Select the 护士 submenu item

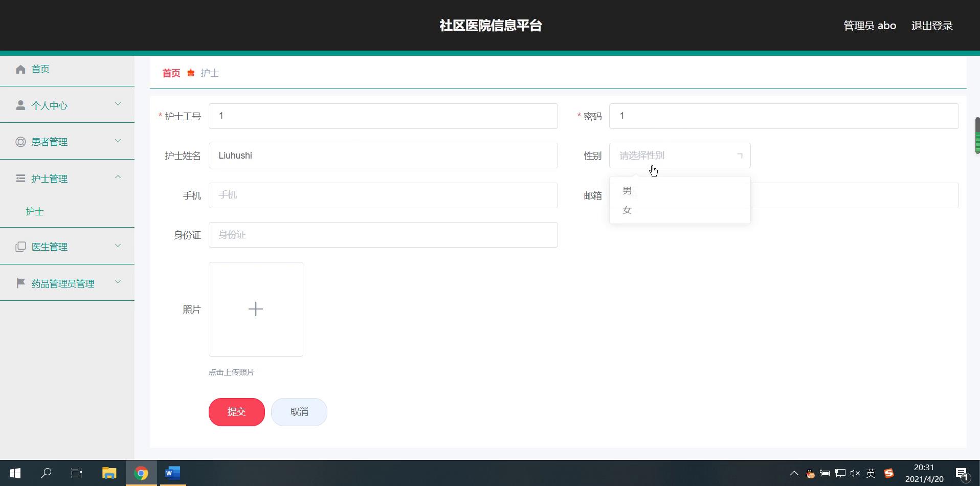pyautogui.click(x=34, y=211)
